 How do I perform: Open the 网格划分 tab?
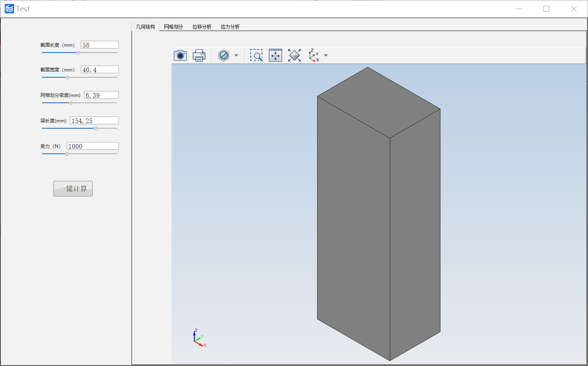click(173, 27)
